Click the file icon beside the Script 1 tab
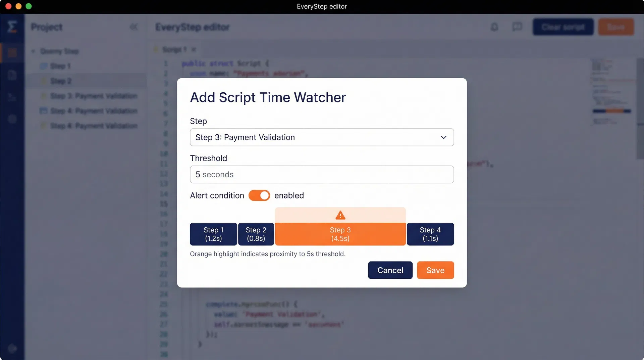The image size is (644, 360). pyautogui.click(x=156, y=49)
